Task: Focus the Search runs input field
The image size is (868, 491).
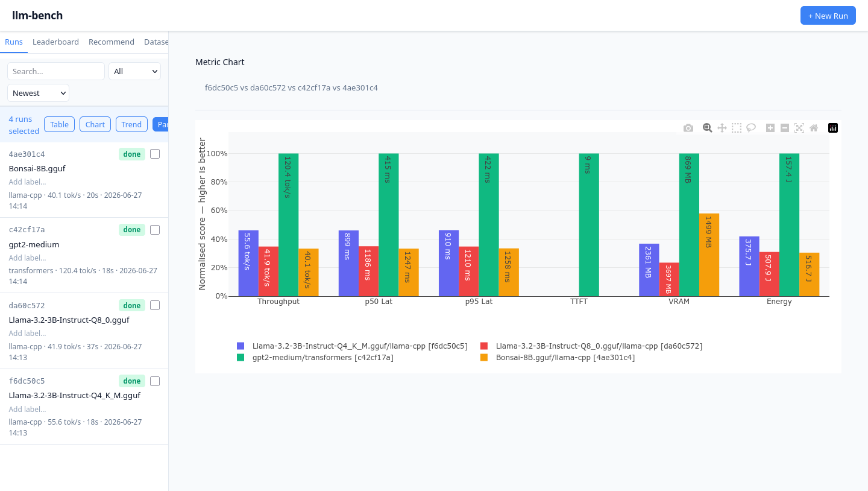Action: (56, 71)
